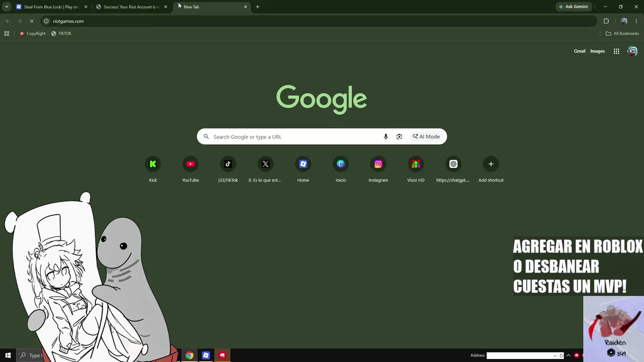
Task: Go back to previous page
Action: tap(8, 21)
